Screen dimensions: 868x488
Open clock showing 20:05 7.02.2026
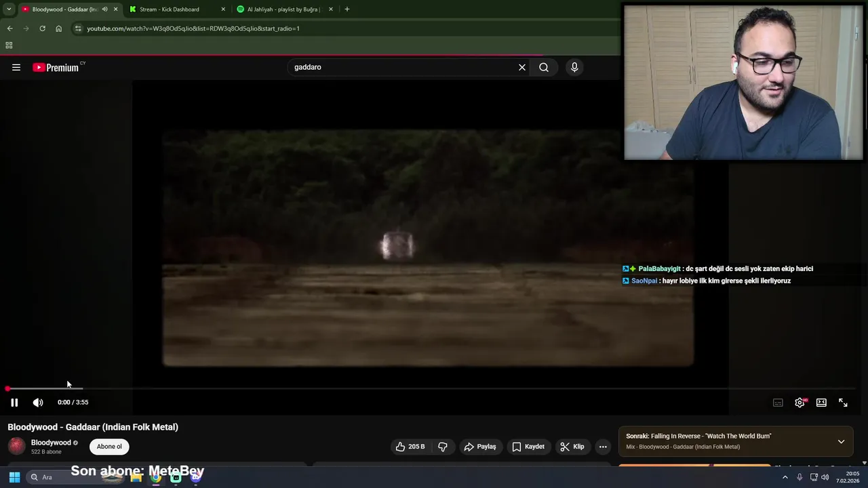[849, 477]
